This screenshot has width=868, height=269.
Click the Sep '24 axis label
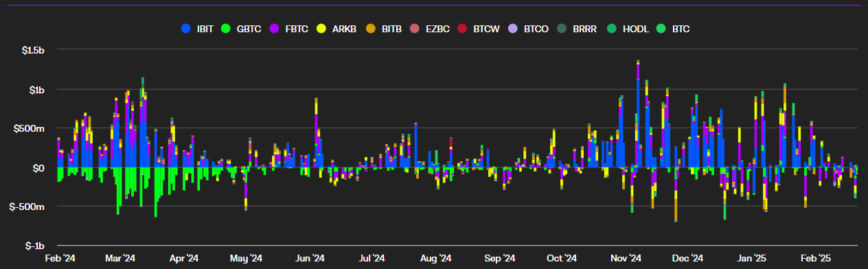point(499,258)
